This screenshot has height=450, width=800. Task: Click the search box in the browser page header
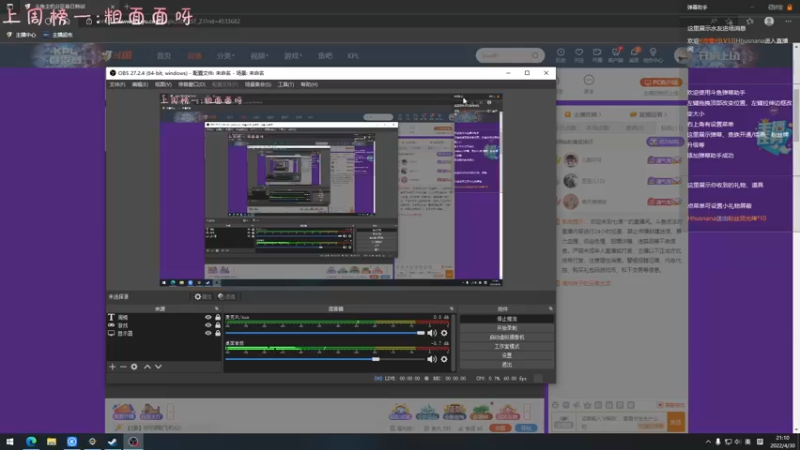[510, 56]
